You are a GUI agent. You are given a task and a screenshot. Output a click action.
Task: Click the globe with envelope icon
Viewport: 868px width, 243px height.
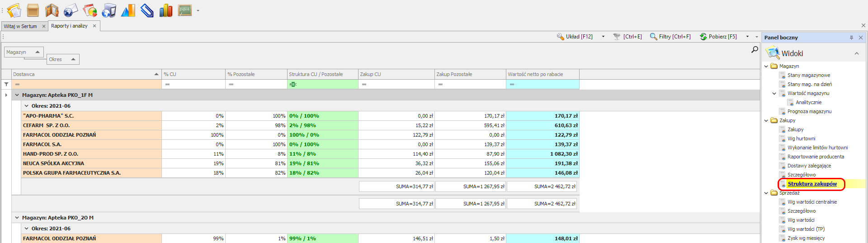pos(71,10)
